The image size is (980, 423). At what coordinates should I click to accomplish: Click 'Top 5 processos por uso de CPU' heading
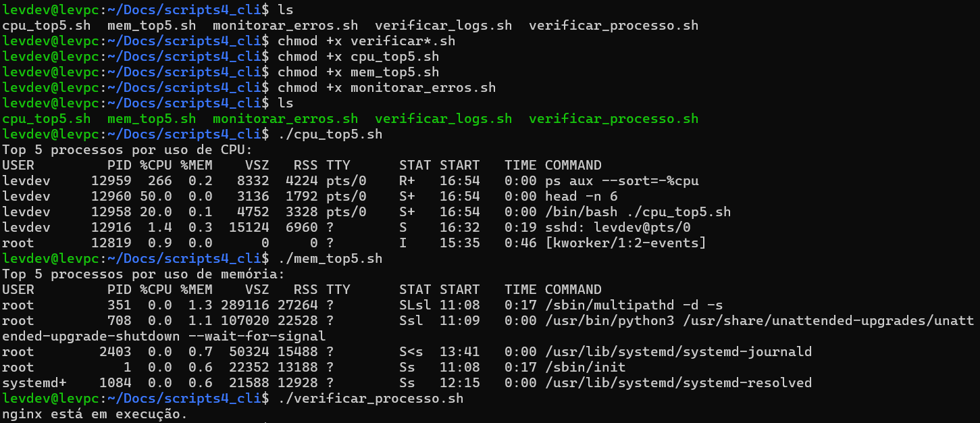(x=127, y=150)
